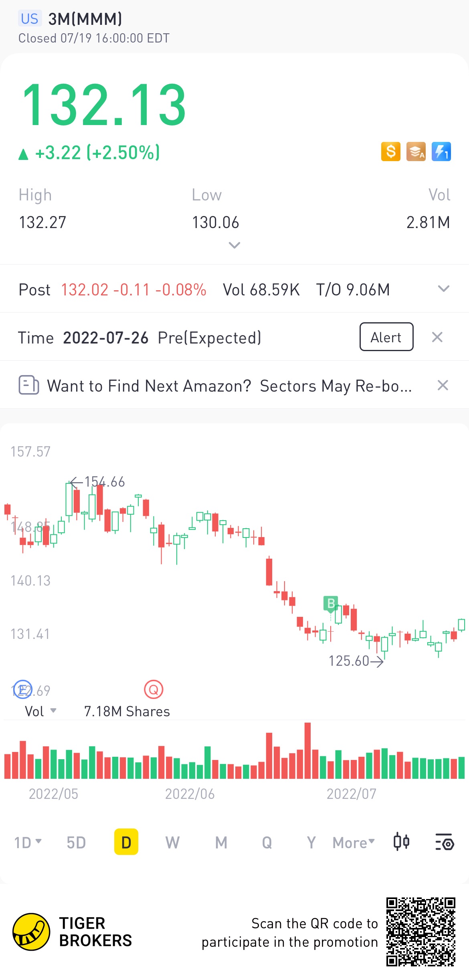The image size is (469, 980).
Task: Open the candlestick chart type icon
Action: [401, 842]
